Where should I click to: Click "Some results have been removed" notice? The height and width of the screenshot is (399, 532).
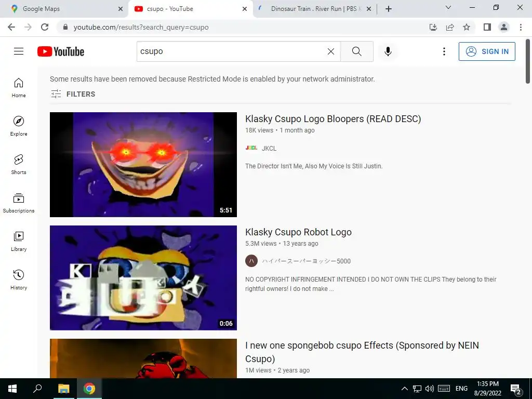pyautogui.click(x=212, y=79)
